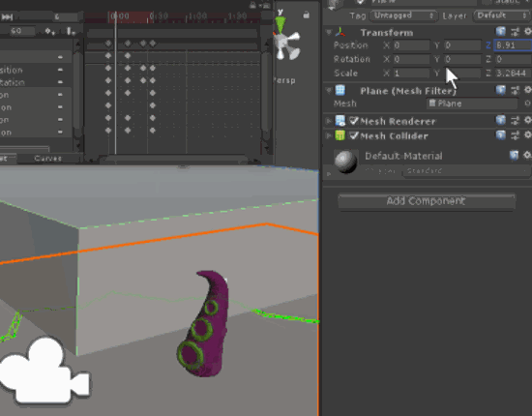Click the add keyframe icon
Image resolution: width=532 pixels, height=416 pixels.
tap(50, 31)
